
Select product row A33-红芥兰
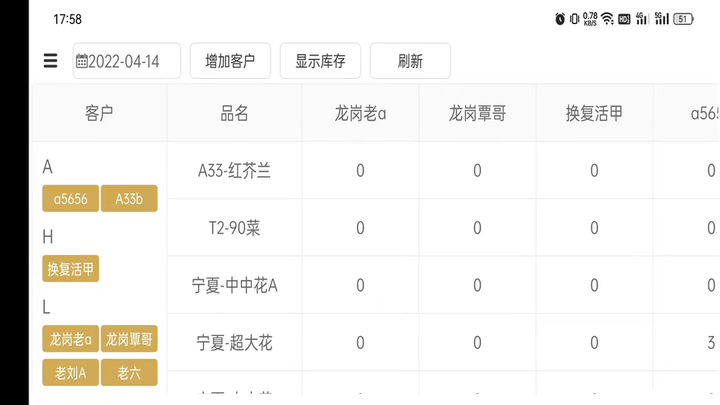point(234,170)
